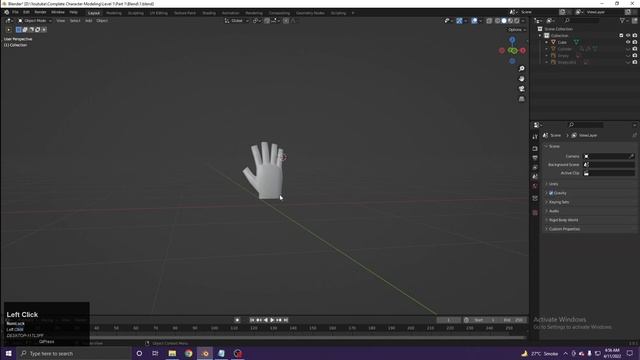This screenshot has height=360, width=640.
Task: Expand the Rigid Body World panel
Action: click(x=563, y=220)
